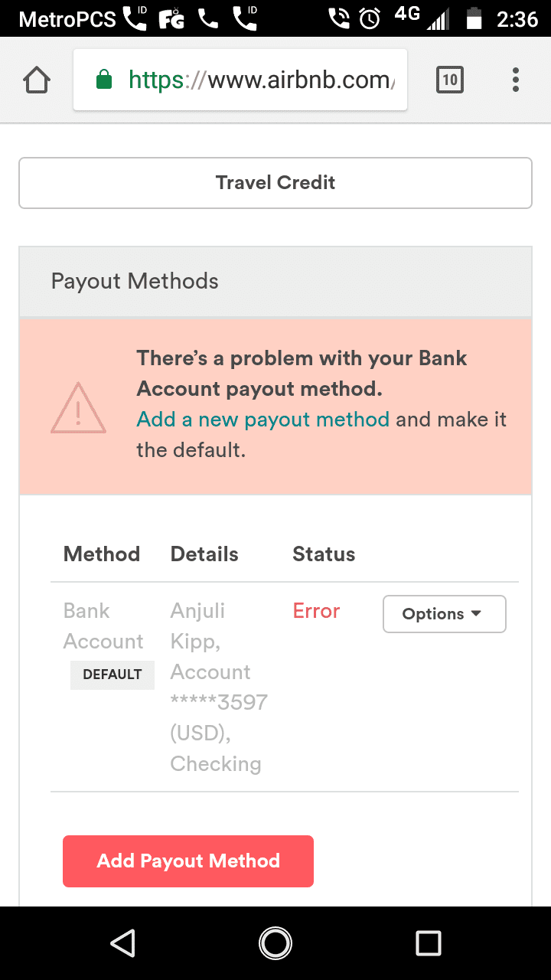Click the Add Payout Method button

pos(188,861)
